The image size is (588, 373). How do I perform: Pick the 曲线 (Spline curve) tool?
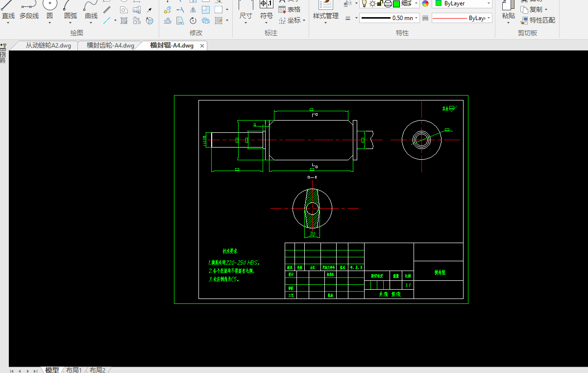point(91,11)
